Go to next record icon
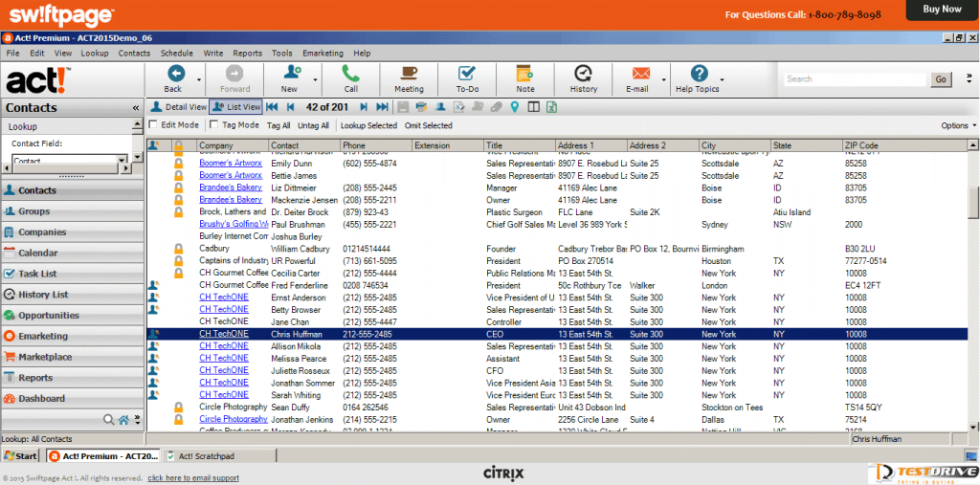980x485 pixels. (x=364, y=107)
